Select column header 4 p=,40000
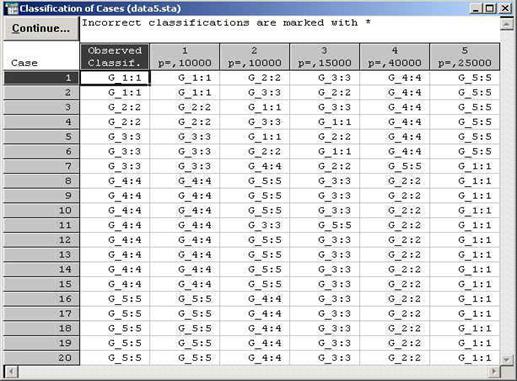This screenshot has width=517, height=381. point(395,57)
